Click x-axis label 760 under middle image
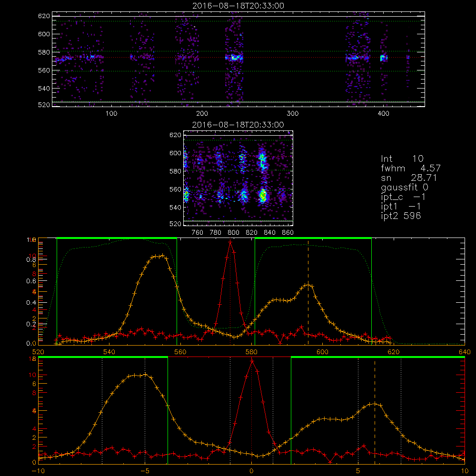This screenshot has height=476, width=476. tap(198, 233)
